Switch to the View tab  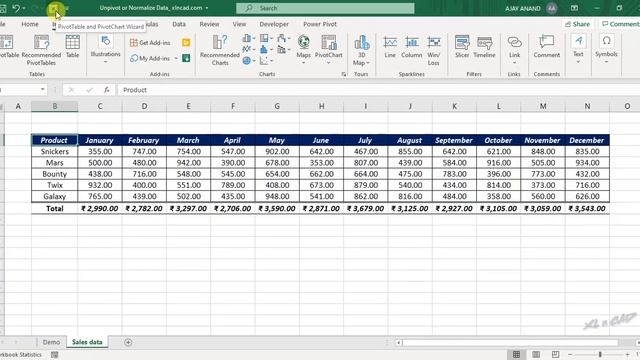[239, 24]
